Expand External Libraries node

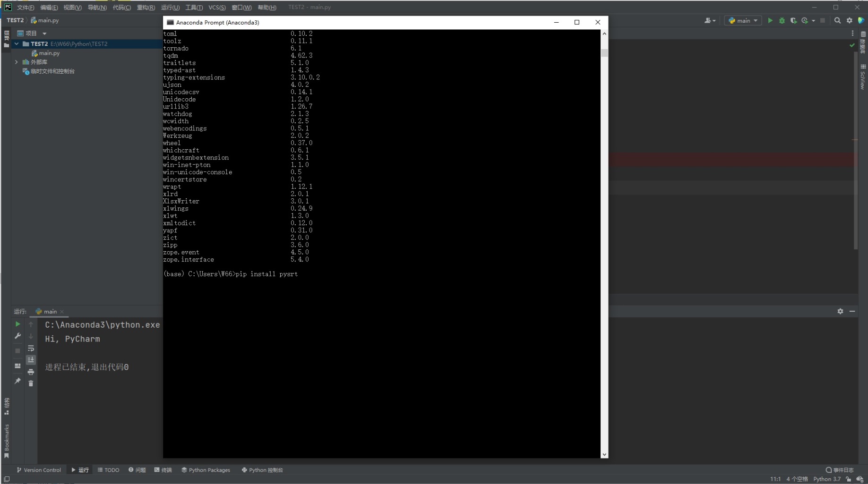click(x=17, y=62)
